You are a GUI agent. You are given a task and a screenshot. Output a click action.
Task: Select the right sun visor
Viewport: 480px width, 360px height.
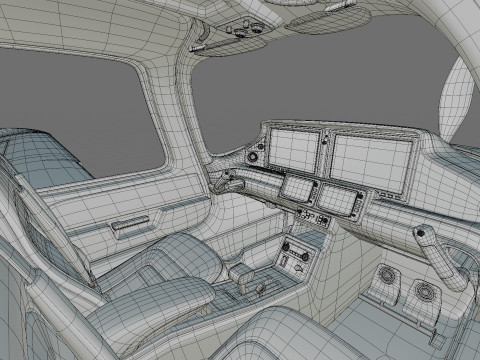click(x=328, y=20)
